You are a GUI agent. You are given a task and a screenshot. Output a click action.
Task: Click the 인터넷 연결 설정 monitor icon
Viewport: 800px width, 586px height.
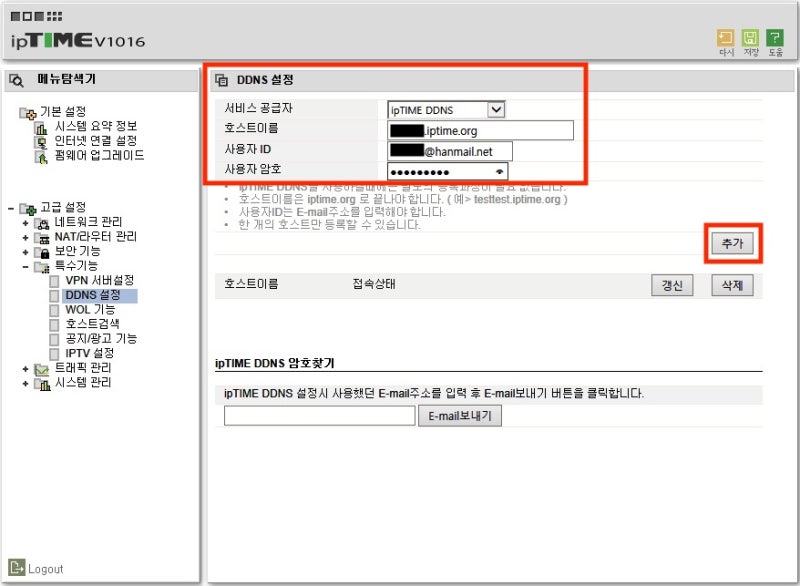[39, 142]
